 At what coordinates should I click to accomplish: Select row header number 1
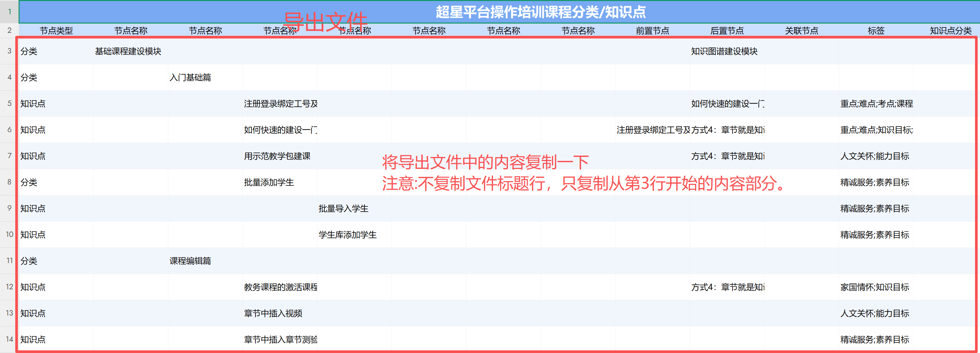10,12
